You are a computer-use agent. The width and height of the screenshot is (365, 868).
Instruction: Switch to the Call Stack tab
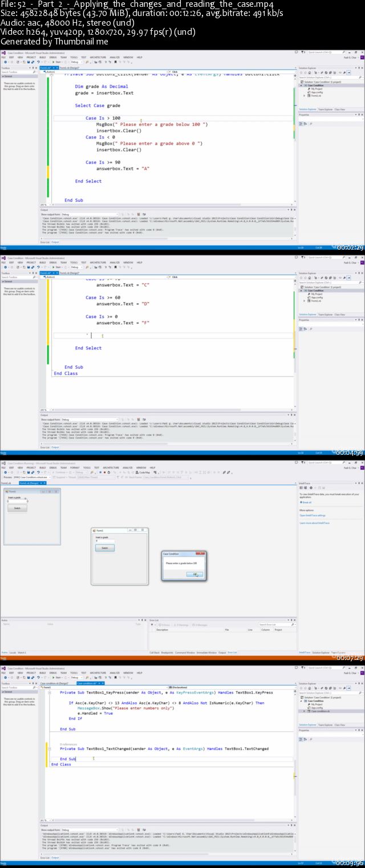point(154,652)
